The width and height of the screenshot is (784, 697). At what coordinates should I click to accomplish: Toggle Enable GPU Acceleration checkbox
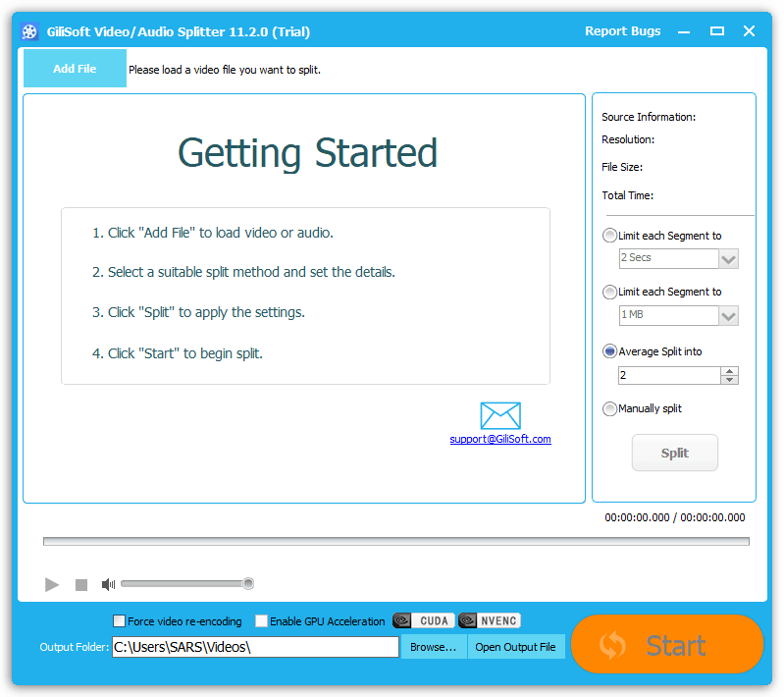[x=261, y=621]
